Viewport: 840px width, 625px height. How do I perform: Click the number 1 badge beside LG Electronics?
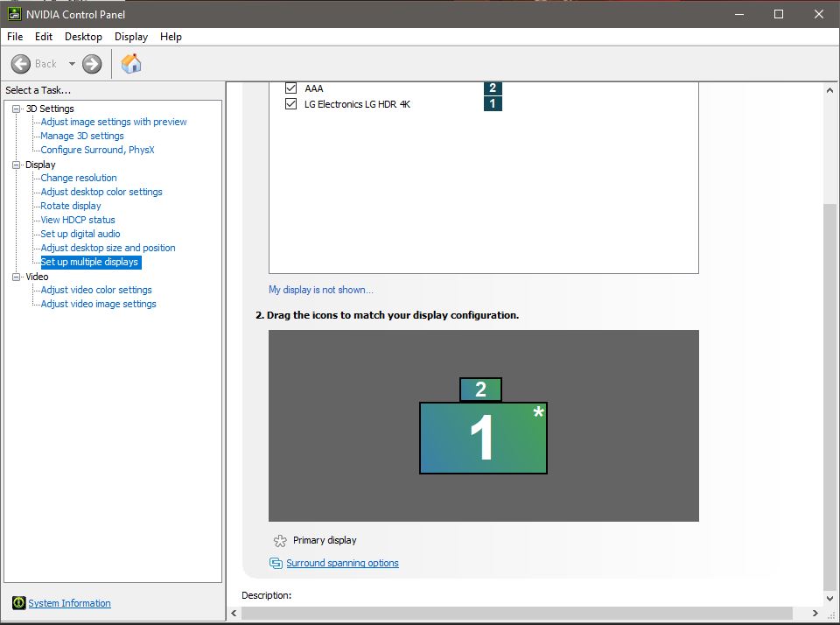[493, 103]
